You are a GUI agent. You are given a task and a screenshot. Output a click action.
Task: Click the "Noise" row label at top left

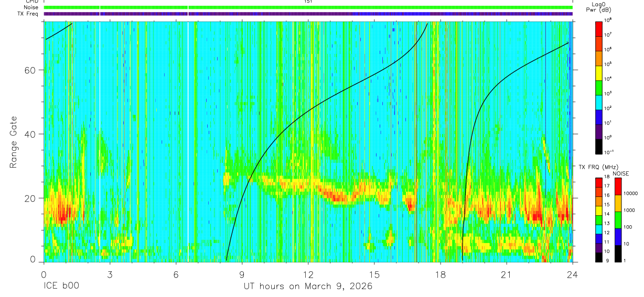point(31,7)
